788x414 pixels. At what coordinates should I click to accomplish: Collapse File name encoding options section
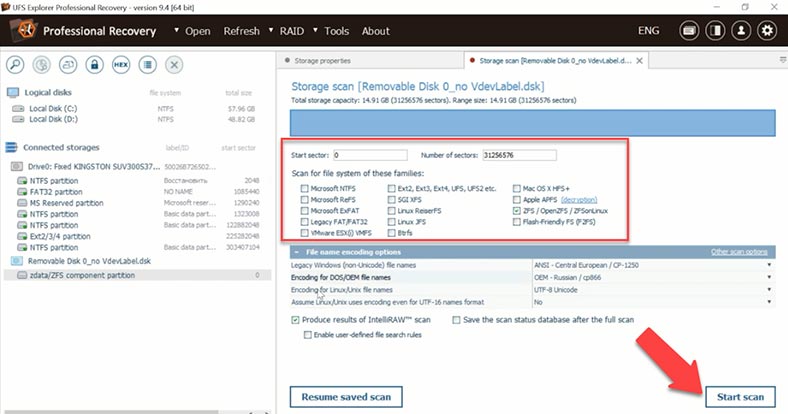pos(297,252)
